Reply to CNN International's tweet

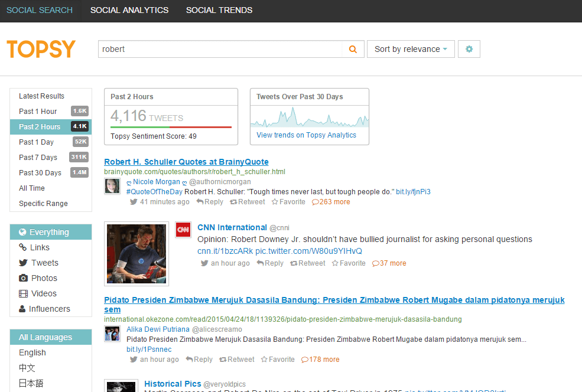[270, 263]
